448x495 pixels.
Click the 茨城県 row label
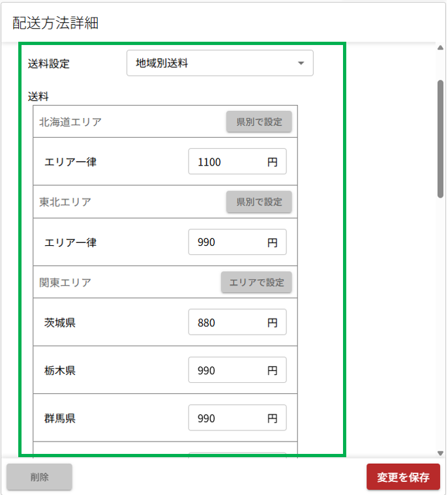pyautogui.click(x=60, y=323)
